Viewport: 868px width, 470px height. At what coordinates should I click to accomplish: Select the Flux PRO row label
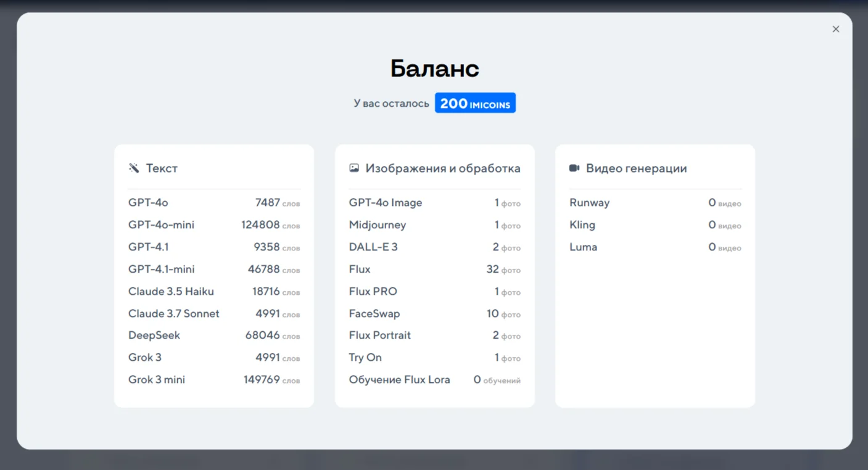(x=373, y=292)
